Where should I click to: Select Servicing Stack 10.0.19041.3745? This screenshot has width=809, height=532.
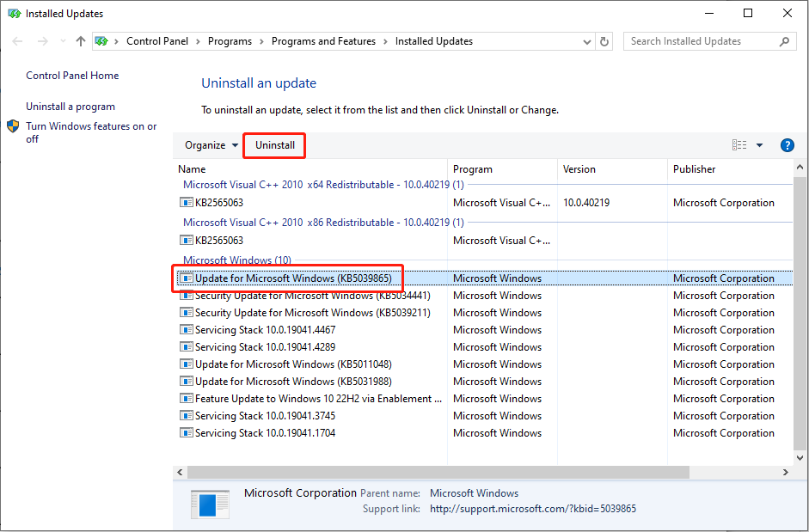[485, 416]
